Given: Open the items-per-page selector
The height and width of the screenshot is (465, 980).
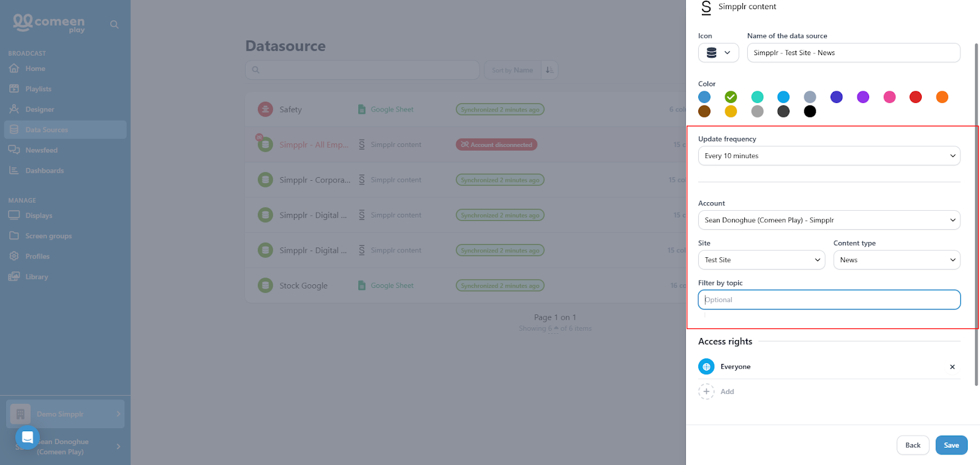Looking at the screenshot, I should (x=552, y=328).
